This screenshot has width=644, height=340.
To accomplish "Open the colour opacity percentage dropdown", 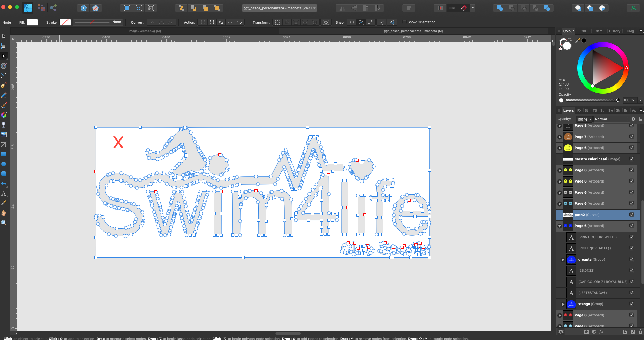I will [640, 100].
